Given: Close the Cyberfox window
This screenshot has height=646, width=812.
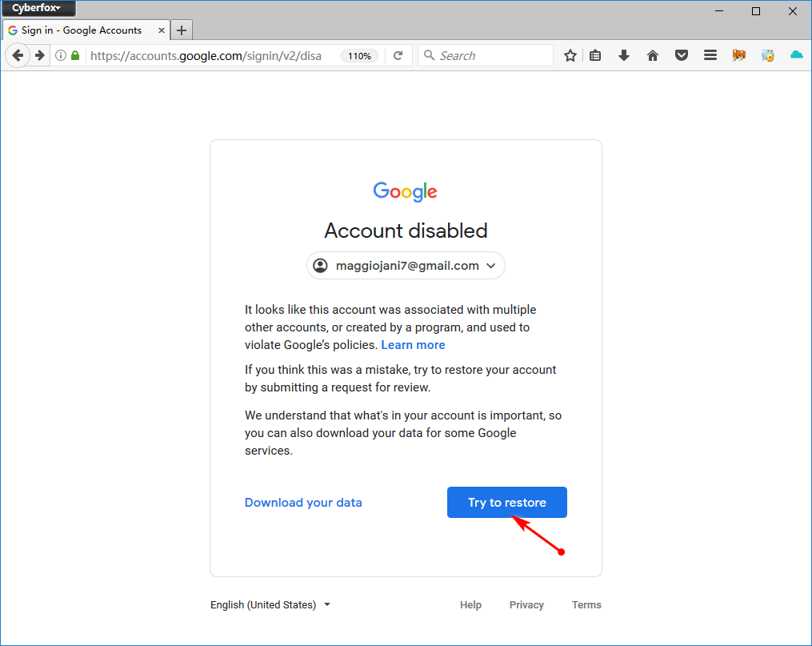Looking at the screenshot, I should click(792, 11).
